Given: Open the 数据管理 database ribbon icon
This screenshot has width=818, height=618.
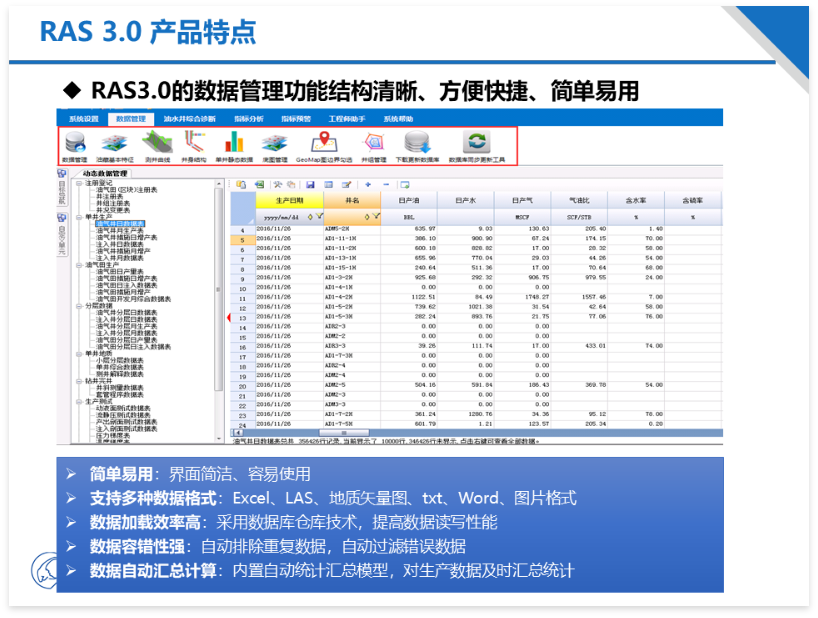Looking at the screenshot, I should pyautogui.click(x=75, y=147).
